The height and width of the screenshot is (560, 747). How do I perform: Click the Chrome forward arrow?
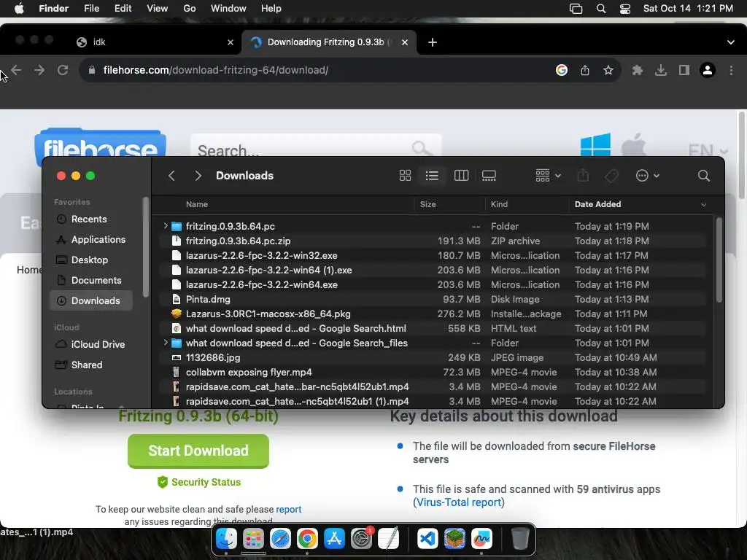[x=39, y=71]
